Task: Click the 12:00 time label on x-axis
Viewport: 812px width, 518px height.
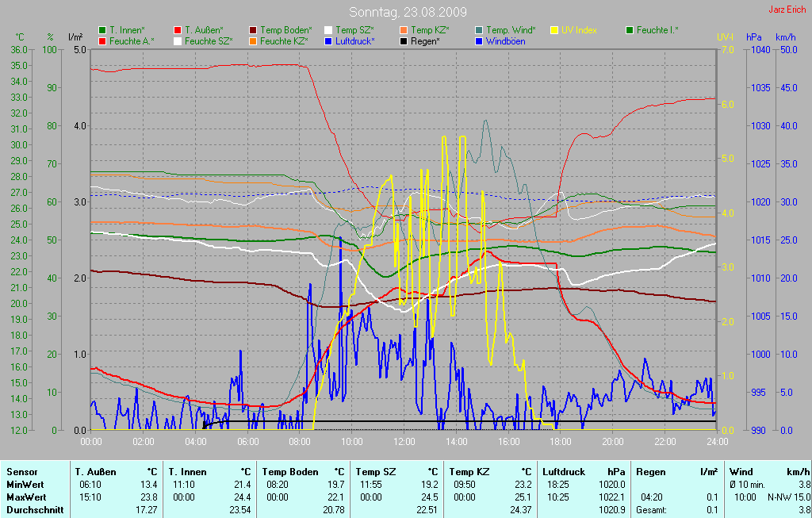Action: click(x=404, y=442)
